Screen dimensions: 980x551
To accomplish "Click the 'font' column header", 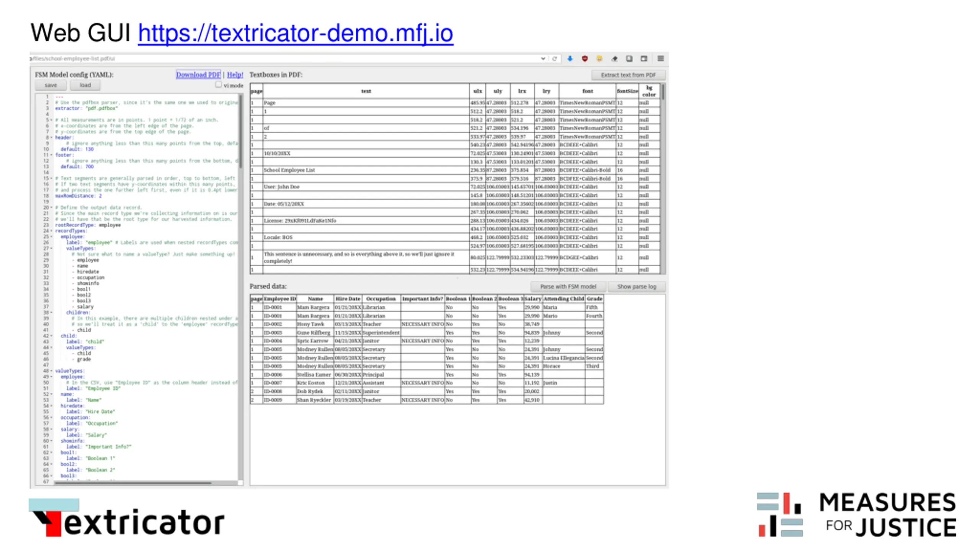I will [588, 91].
